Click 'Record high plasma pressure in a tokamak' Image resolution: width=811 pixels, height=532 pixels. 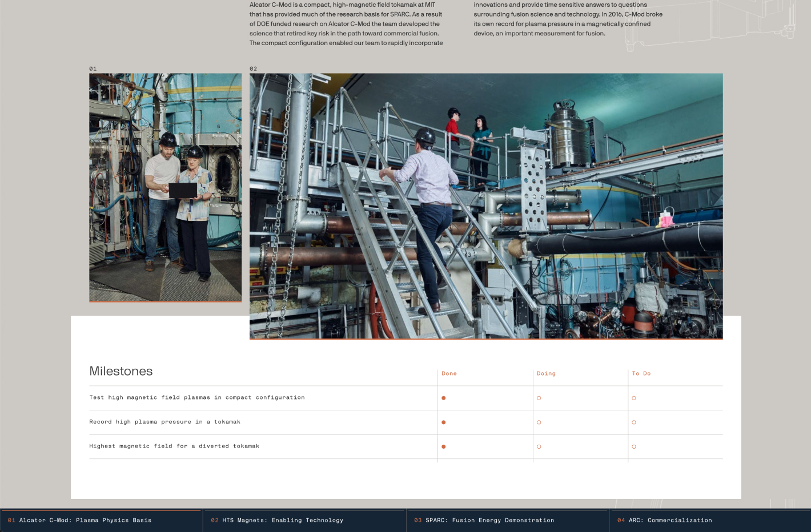164,422
